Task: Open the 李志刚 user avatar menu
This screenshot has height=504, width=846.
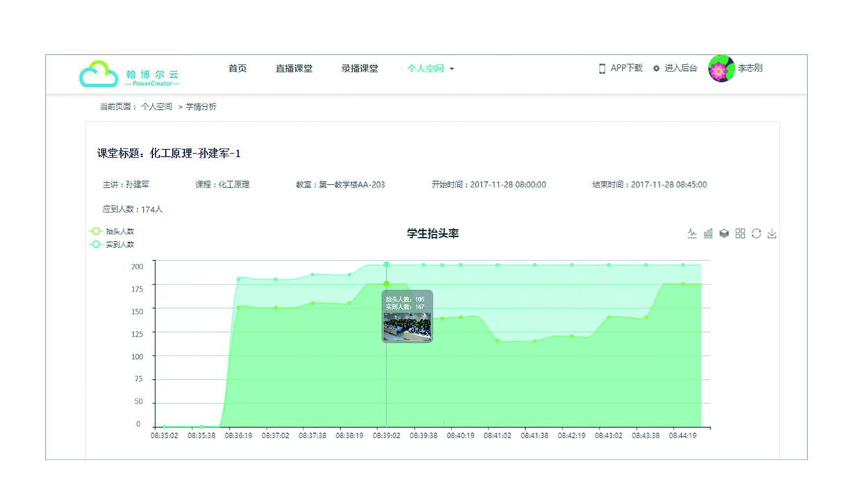Action: coord(721,69)
